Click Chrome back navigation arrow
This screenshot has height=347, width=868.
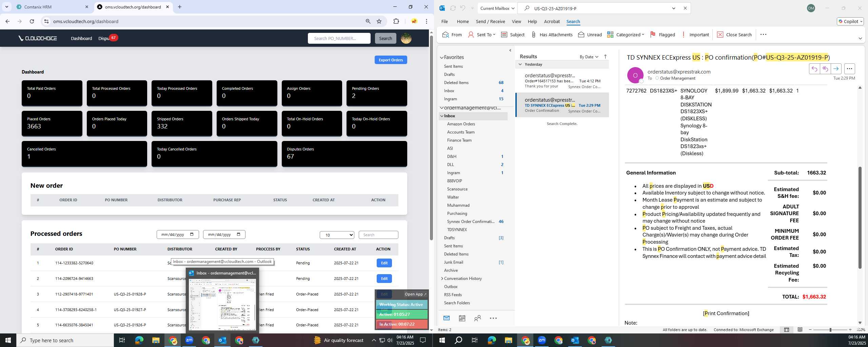click(7, 21)
